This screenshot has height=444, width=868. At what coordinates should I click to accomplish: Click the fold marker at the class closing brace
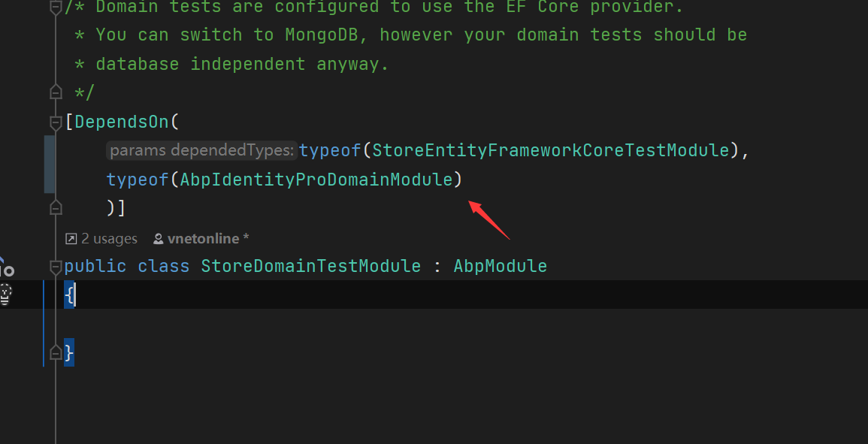click(x=55, y=352)
